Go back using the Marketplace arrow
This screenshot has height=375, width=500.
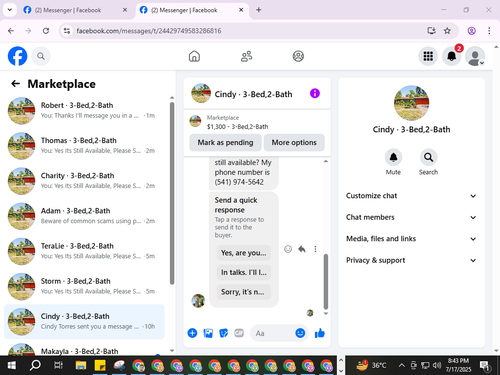point(15,84)
